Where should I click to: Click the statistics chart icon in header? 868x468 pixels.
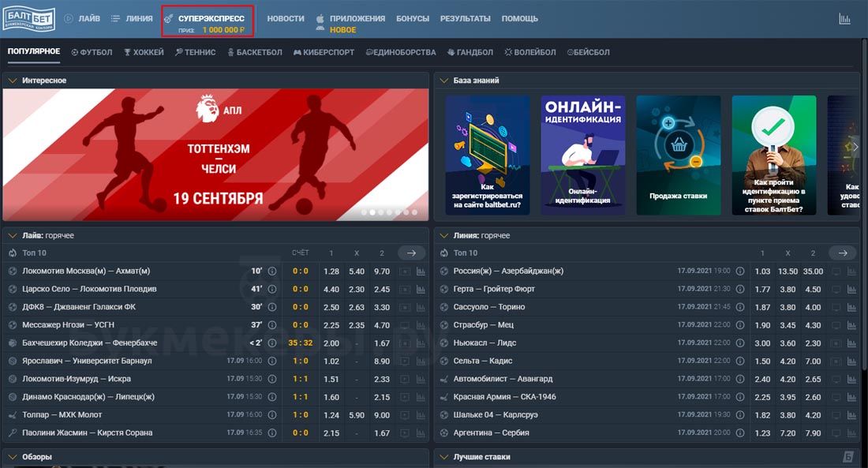pos(844,19)
